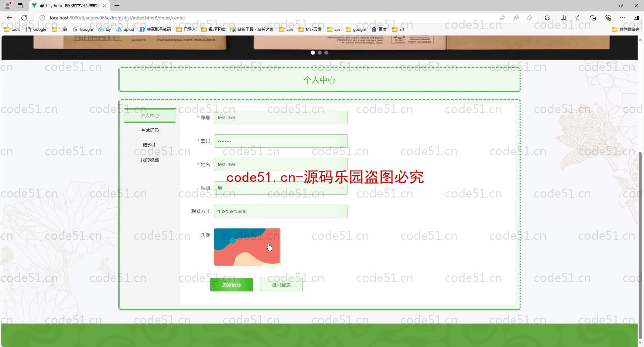Open the Max云梯 bookmark folder

310,29
